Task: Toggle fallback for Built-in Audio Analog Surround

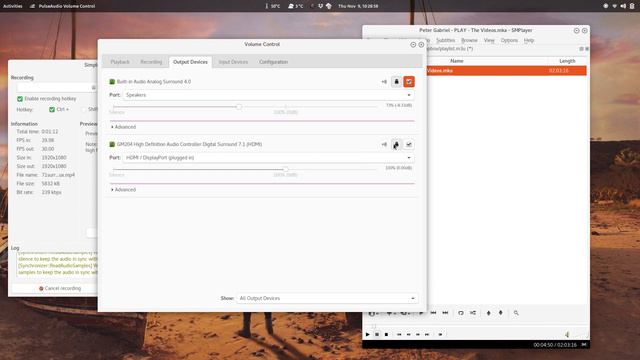Action: pos(409,82)
